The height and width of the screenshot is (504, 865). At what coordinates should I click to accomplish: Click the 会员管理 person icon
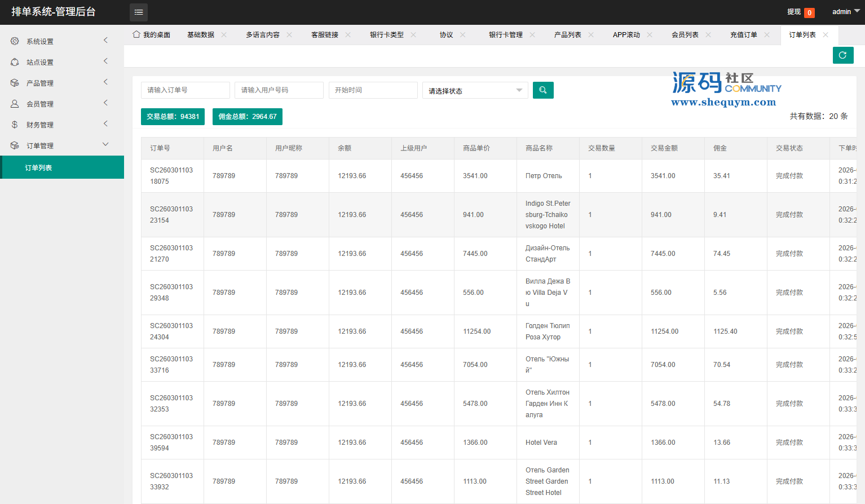pos(15,104)
